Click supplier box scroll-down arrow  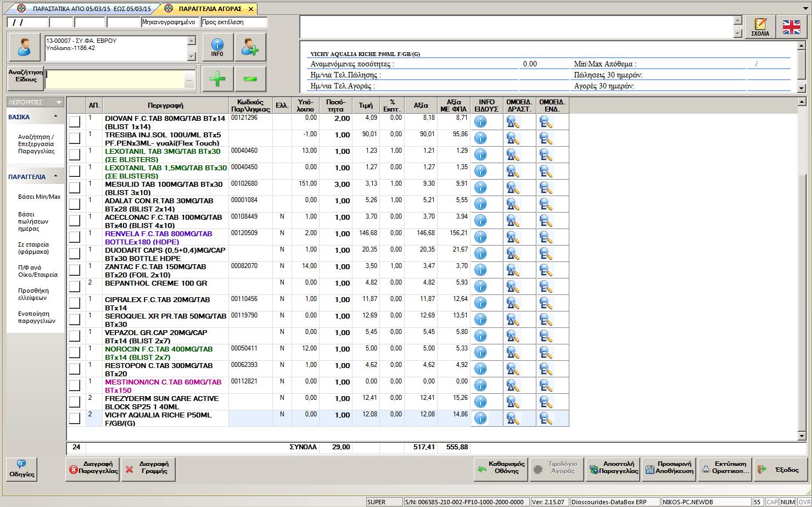191,57
